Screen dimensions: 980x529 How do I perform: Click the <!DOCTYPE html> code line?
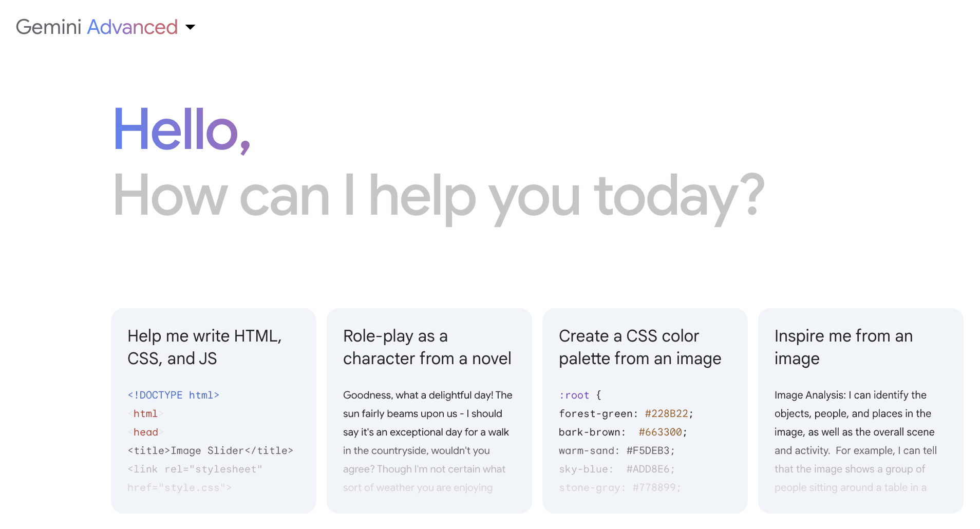173,395
